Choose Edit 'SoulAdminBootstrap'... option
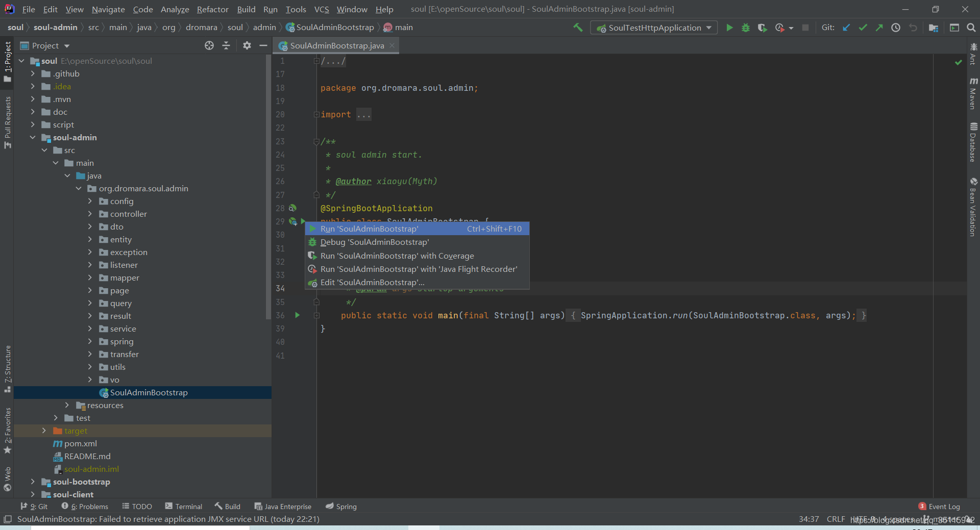 [417, 282]
